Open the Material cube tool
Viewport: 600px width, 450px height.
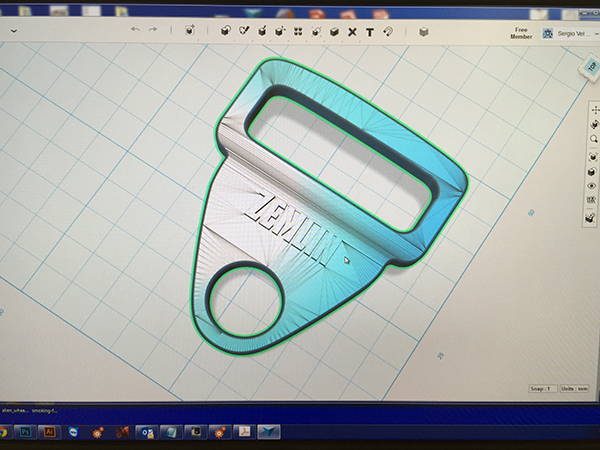[423, 32]
